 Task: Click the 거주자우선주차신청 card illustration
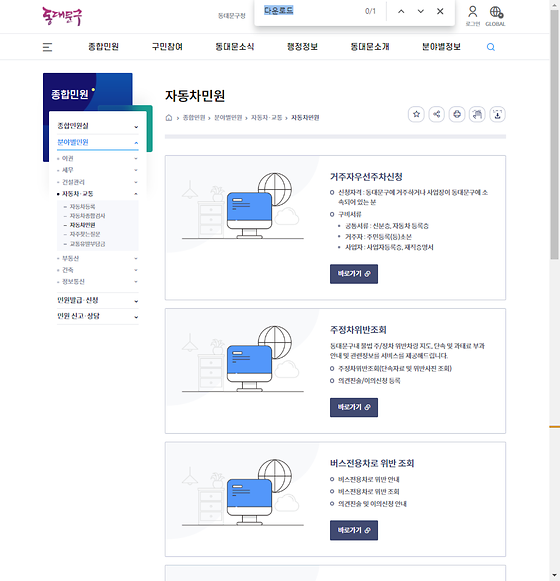tap(242, 206)
